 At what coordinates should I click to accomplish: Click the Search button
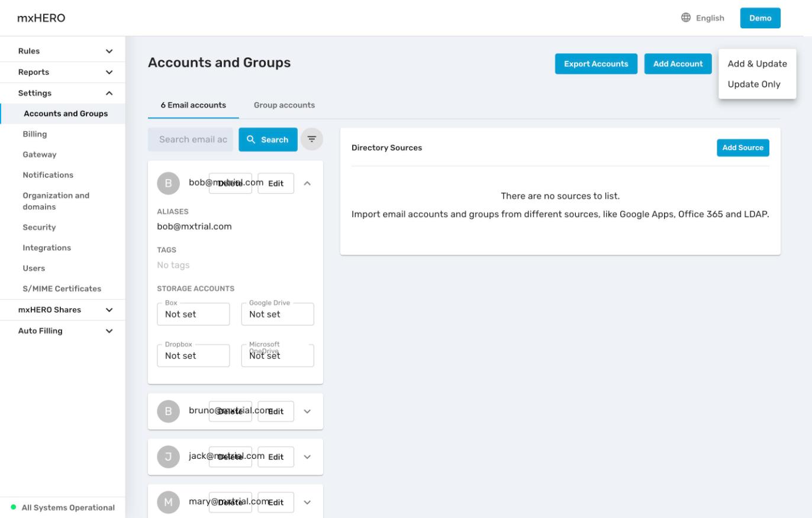coord(268,140)
